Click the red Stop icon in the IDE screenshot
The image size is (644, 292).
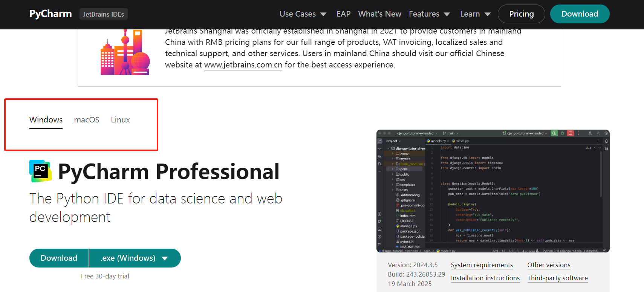pyautogui.click(x=570, y=133)
